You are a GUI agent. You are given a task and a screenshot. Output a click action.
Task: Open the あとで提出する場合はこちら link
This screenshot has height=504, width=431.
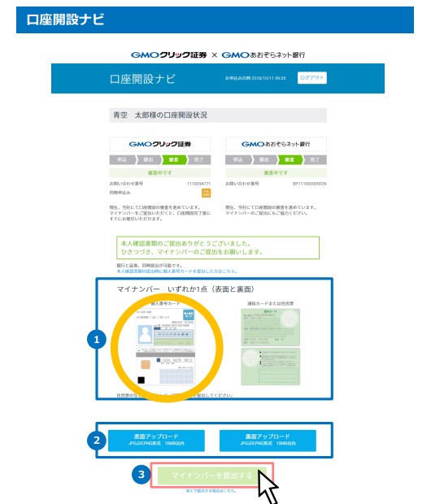[x=211, y=491]
